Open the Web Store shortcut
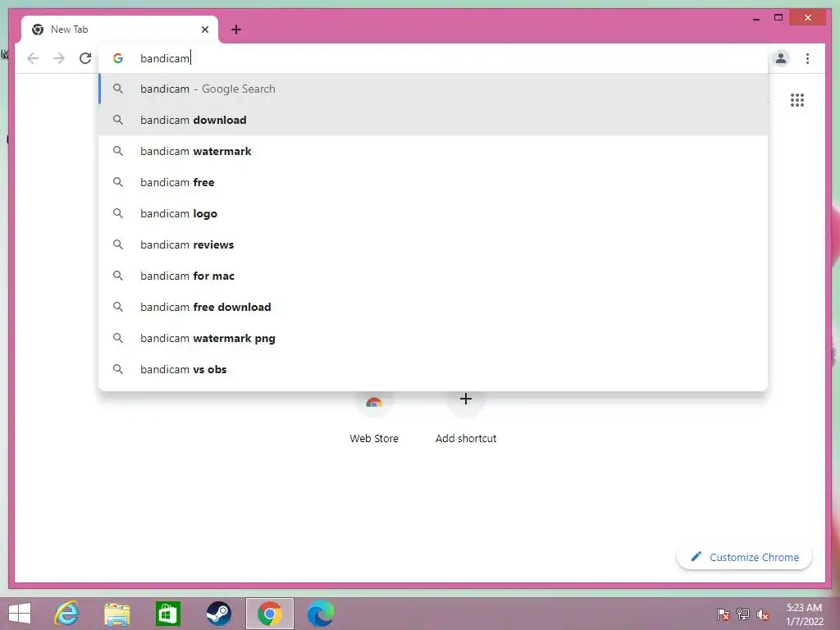 [374, 421]
